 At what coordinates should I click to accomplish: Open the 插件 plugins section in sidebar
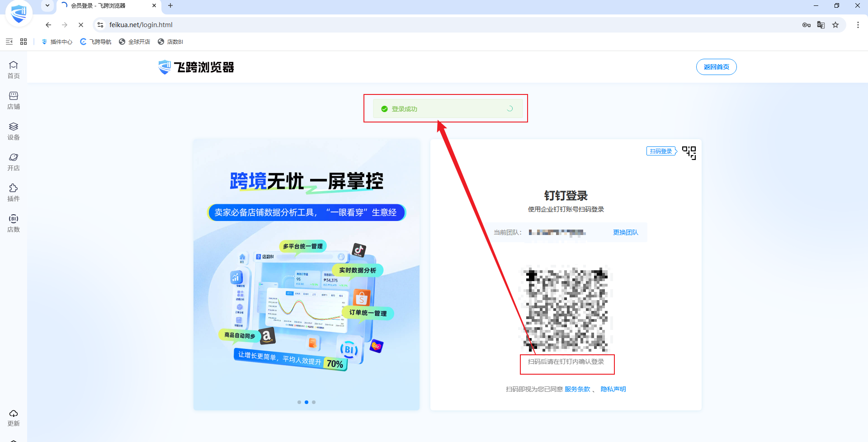point(14,193)
